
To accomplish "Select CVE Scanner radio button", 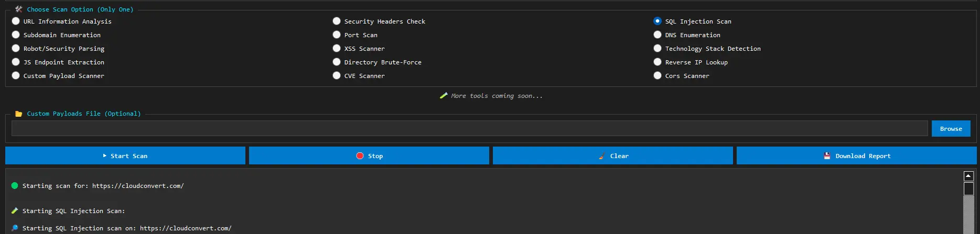I will point(337,76).
